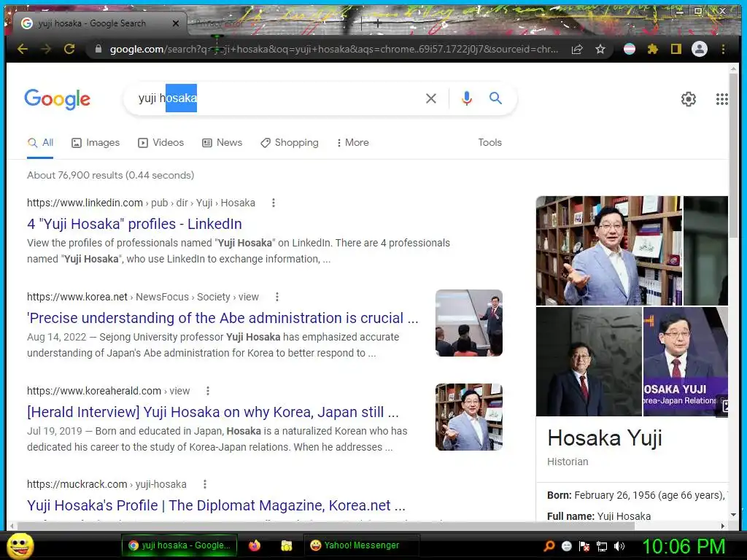Open the Herald Interview result link
Image resolution: width=747 pixels, height=560 pixels.
213,412
